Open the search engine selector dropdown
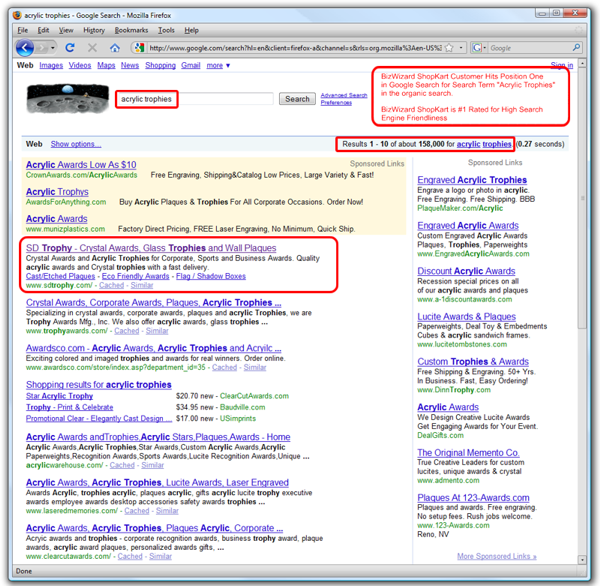The image size is (600, 586). [478, 48]
